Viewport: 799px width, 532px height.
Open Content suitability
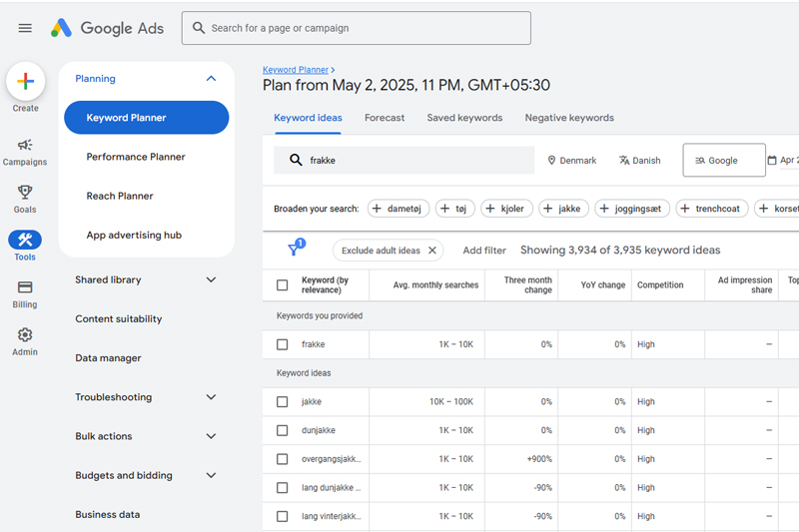119,318
